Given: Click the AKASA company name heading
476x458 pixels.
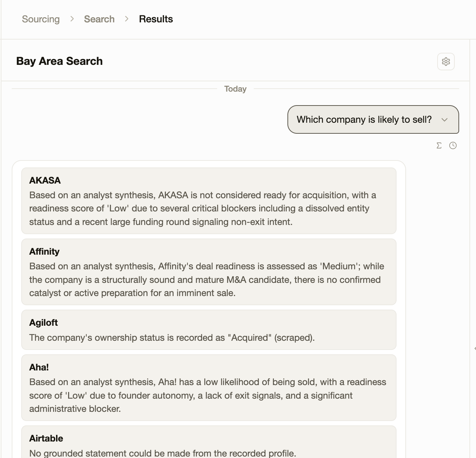Looking at the screenshot, I should pyautogui.click(x=45, y=180).
